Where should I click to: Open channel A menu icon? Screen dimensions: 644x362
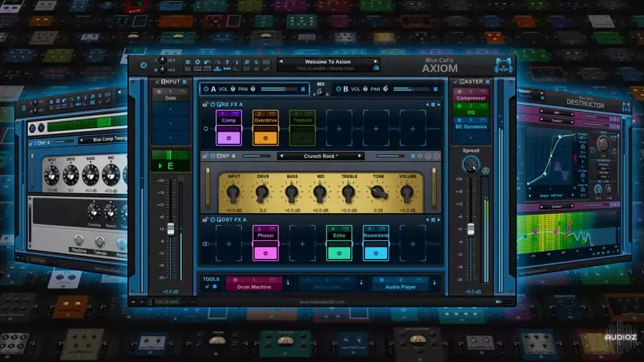coord(303,89)
